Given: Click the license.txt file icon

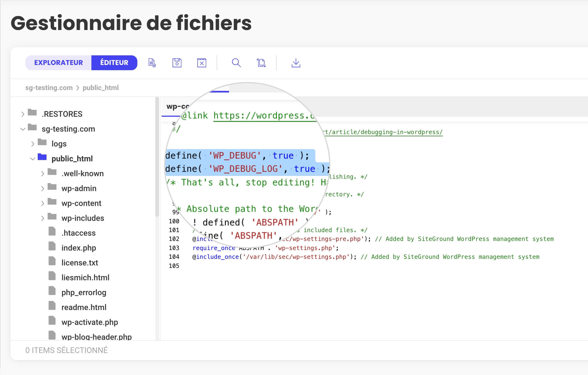Looking at the screenshot, I should (52, 261).
